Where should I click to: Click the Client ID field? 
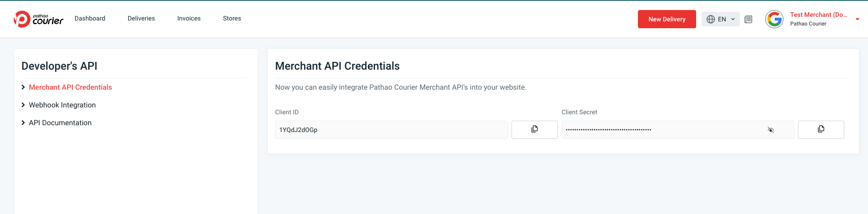(391, 130)
